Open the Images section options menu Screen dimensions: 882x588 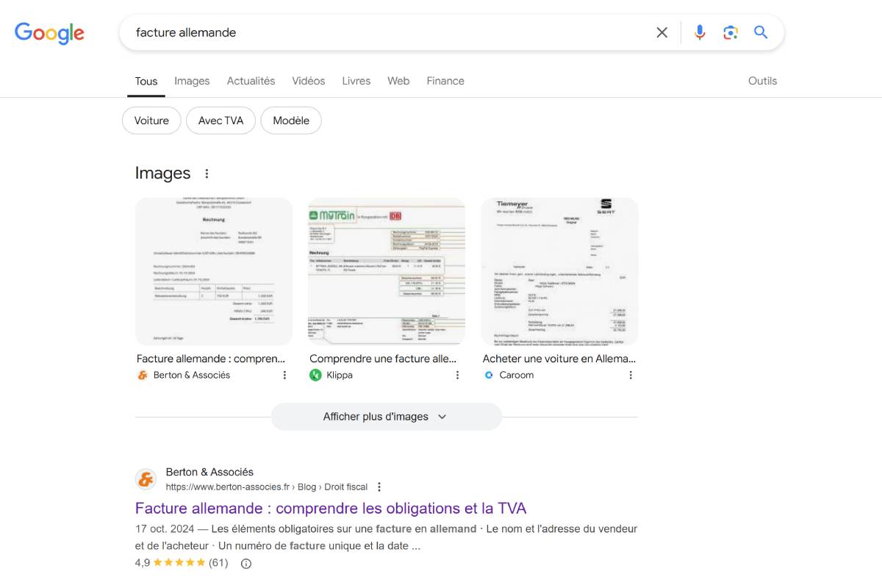coord(207,173)
